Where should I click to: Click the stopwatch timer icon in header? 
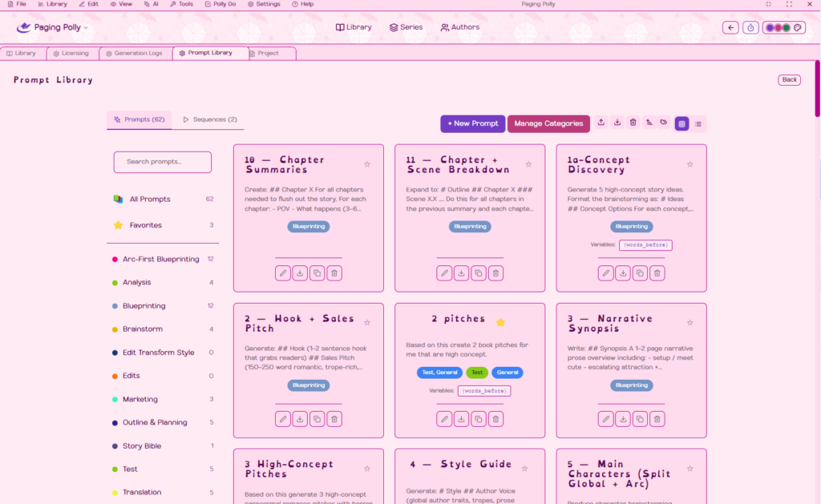[x=750, y=27]
